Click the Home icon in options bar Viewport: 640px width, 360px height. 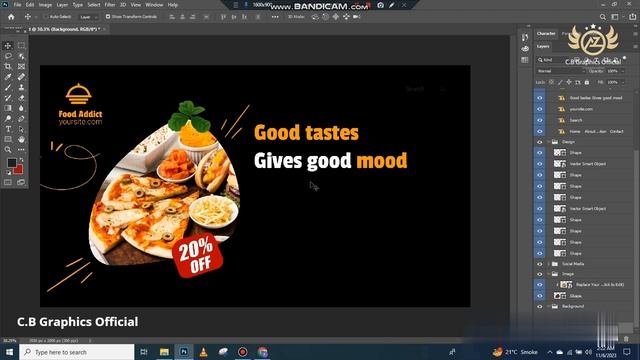pos(11,17)
